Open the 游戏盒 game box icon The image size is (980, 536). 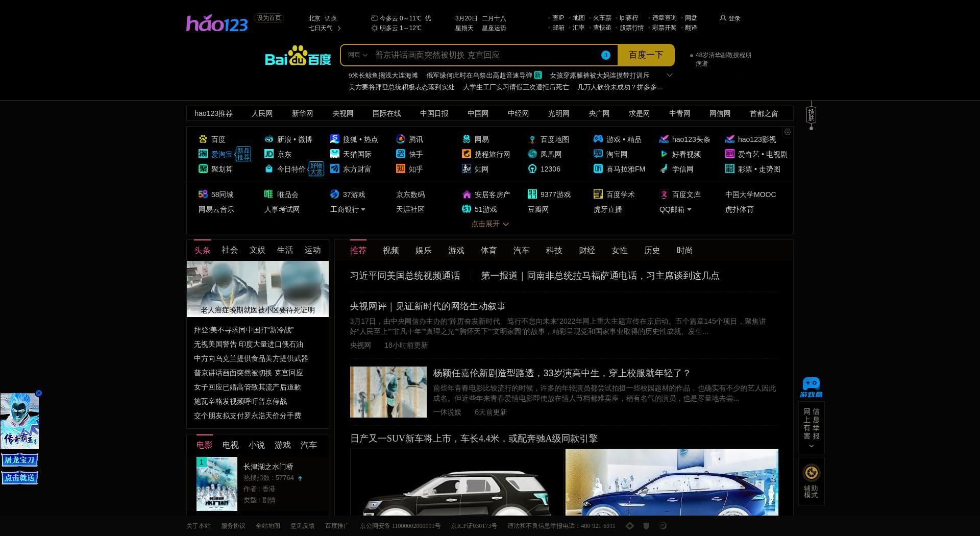(x=811, y=388)
